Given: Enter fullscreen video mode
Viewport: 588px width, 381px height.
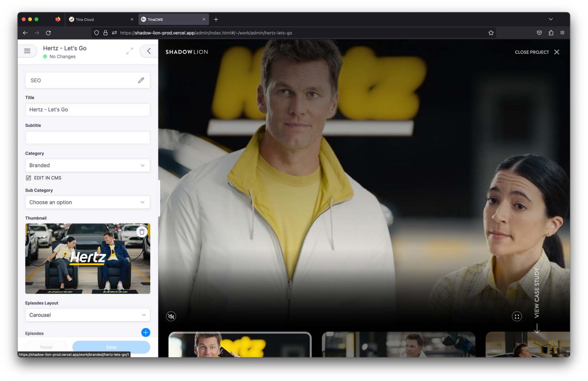Looking at the screenshot, I should click(517, 316).
